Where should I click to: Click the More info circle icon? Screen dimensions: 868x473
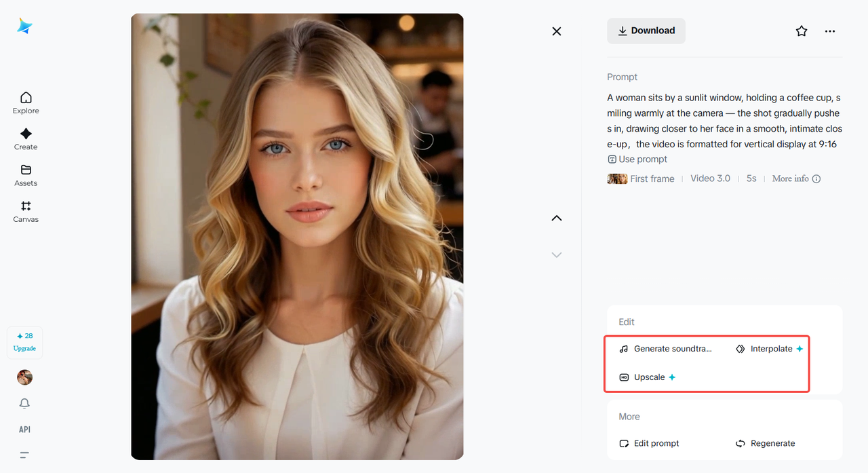pos(816,178)
